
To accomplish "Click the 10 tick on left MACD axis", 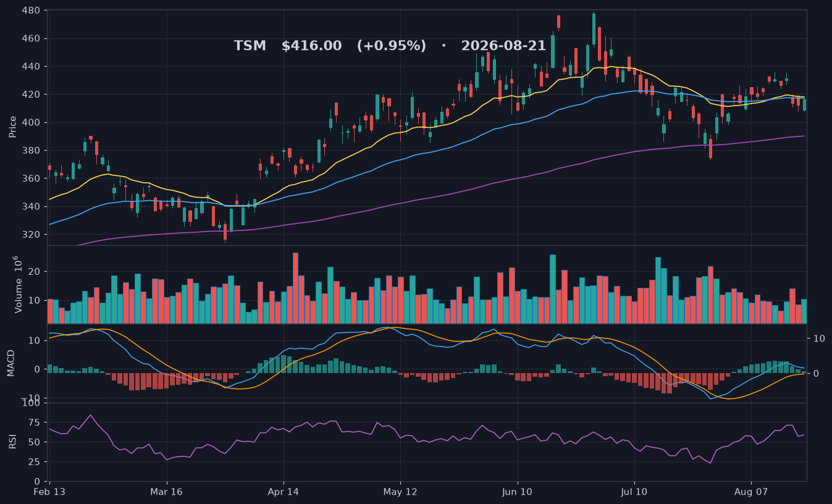I will pyautogui.click(x=35, y=340).
